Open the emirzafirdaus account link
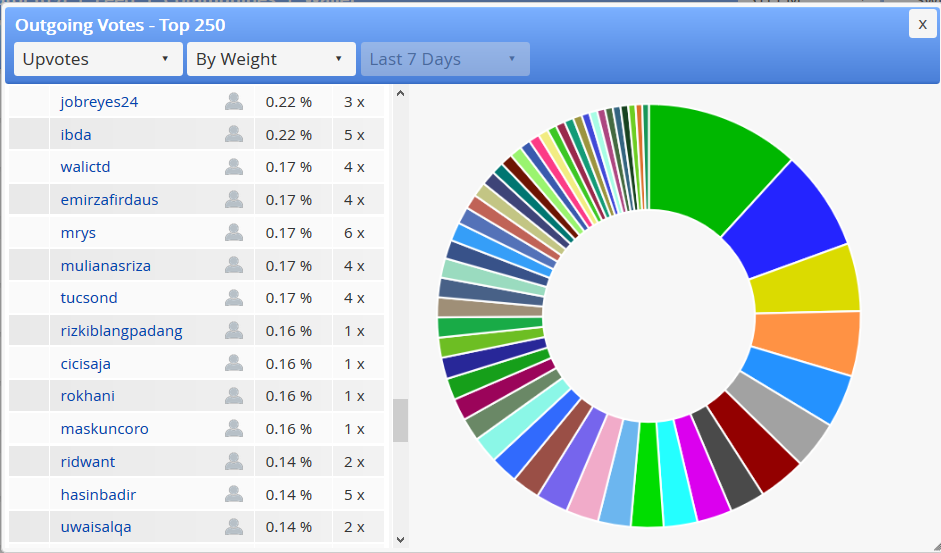Screen dimensions: 941x553 [109, 200]
